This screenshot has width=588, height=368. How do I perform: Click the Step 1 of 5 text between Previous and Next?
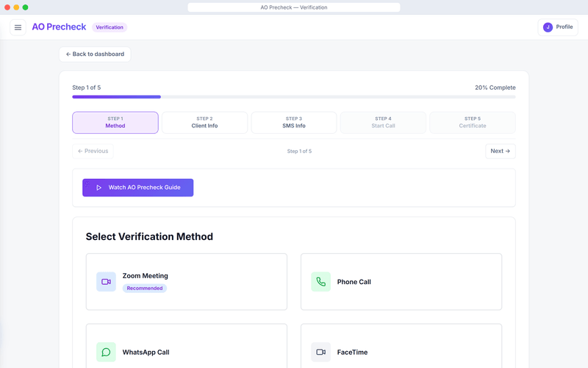tap(299, 151)
